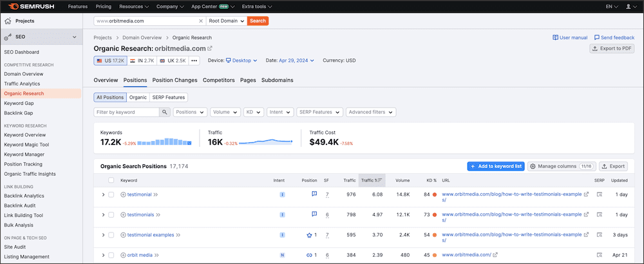The width and height of the screenshot is (644, 264).
Task: Open the user account icon menu
Action: [x=630, y=6]
